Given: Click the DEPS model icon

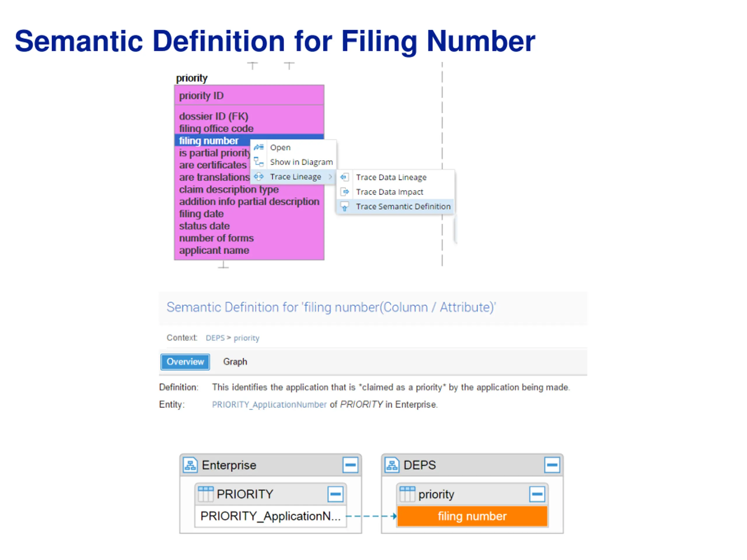Looking at the screenshot, I should (x=392, y=465).
